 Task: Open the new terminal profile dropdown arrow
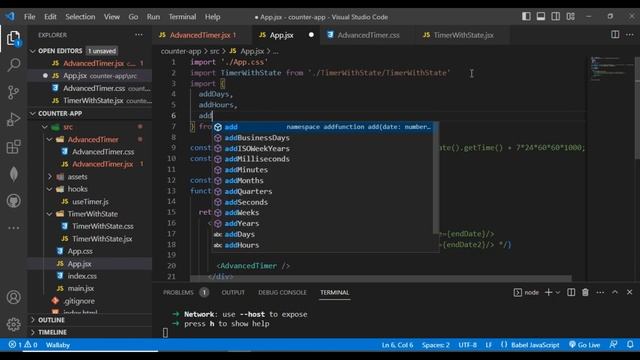click(558, 292)
